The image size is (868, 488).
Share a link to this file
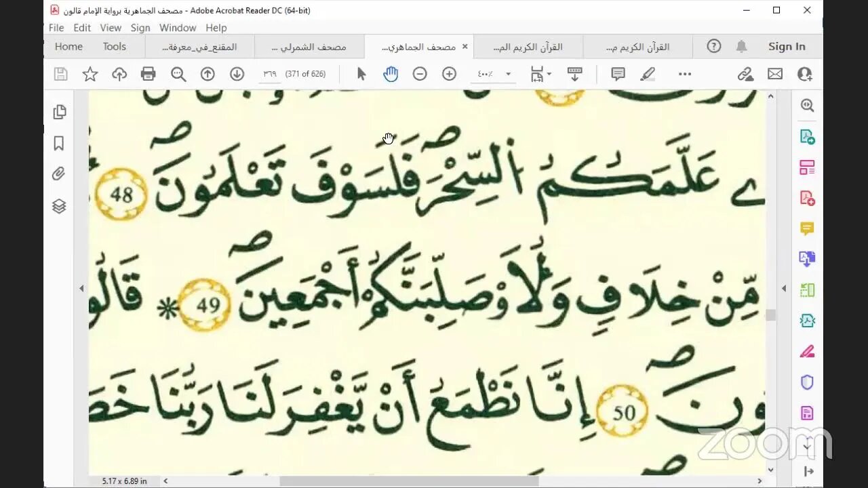(745, 74)
